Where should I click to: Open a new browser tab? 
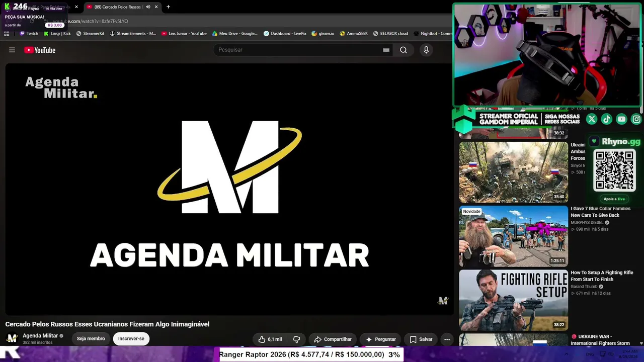[168, 7]
